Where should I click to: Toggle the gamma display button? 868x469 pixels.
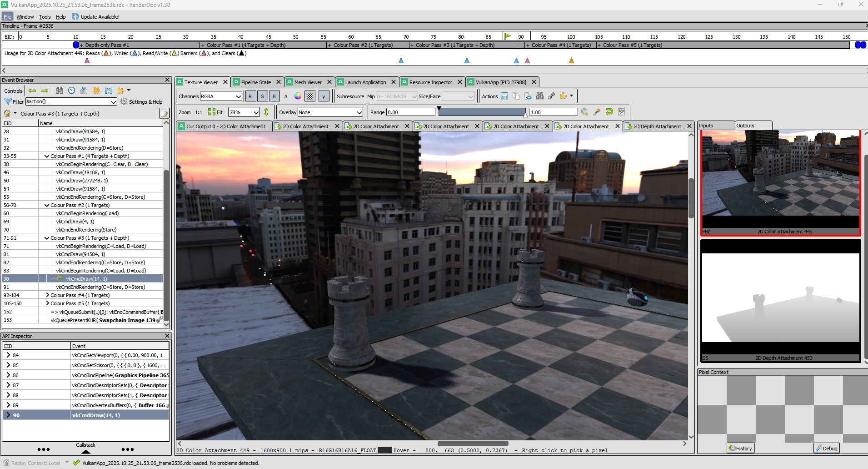point(324,96)
